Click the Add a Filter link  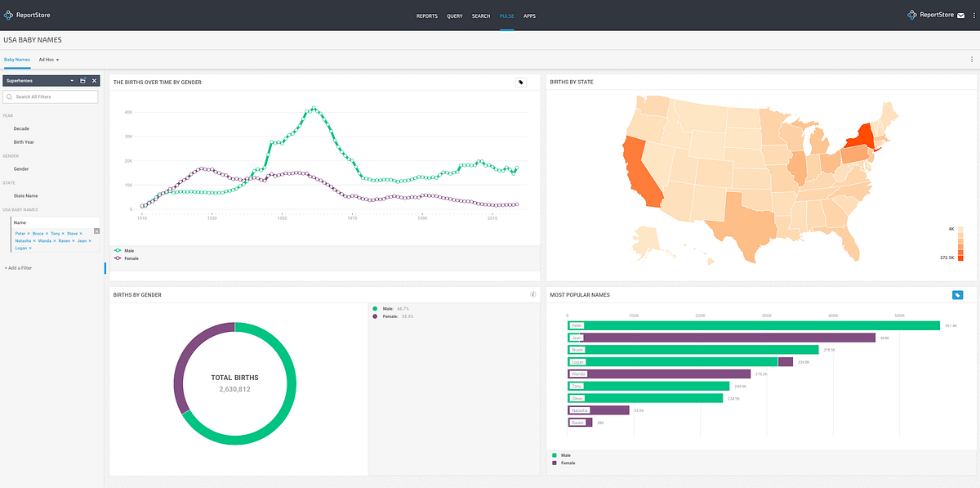(x=17, y=267)
